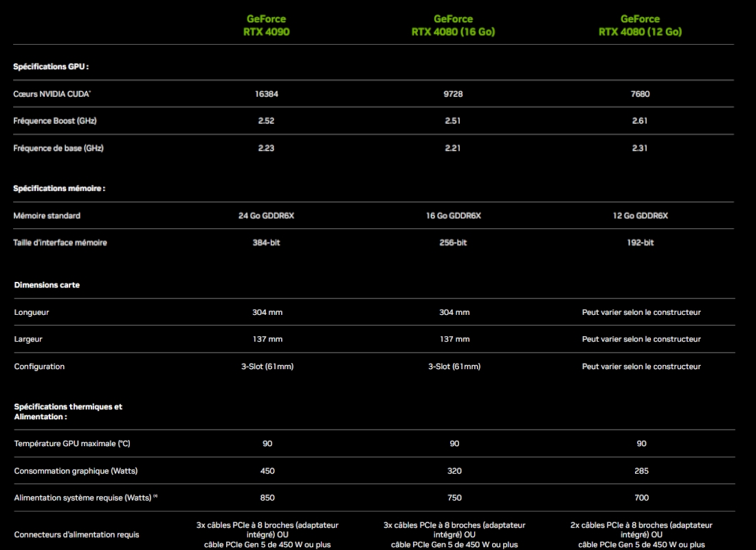Click the Configuration row label
The image size is (756, 550).
pos(39,366)
